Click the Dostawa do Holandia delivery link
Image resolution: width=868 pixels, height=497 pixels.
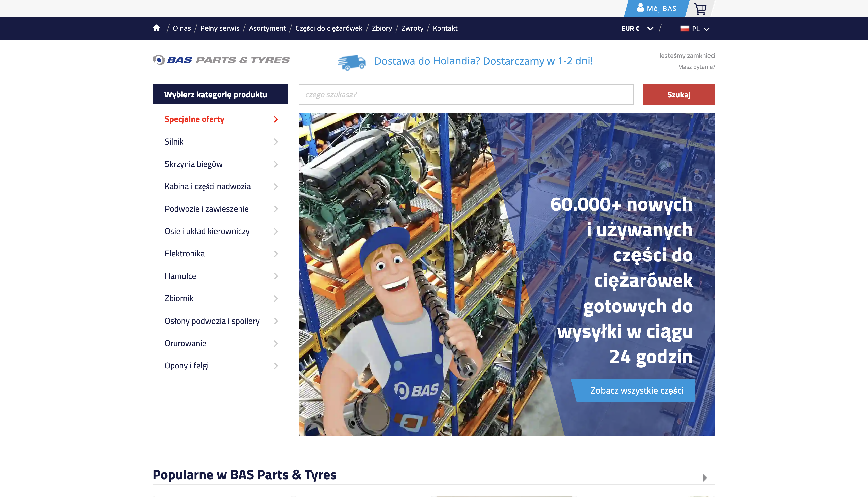pos(483,61)
